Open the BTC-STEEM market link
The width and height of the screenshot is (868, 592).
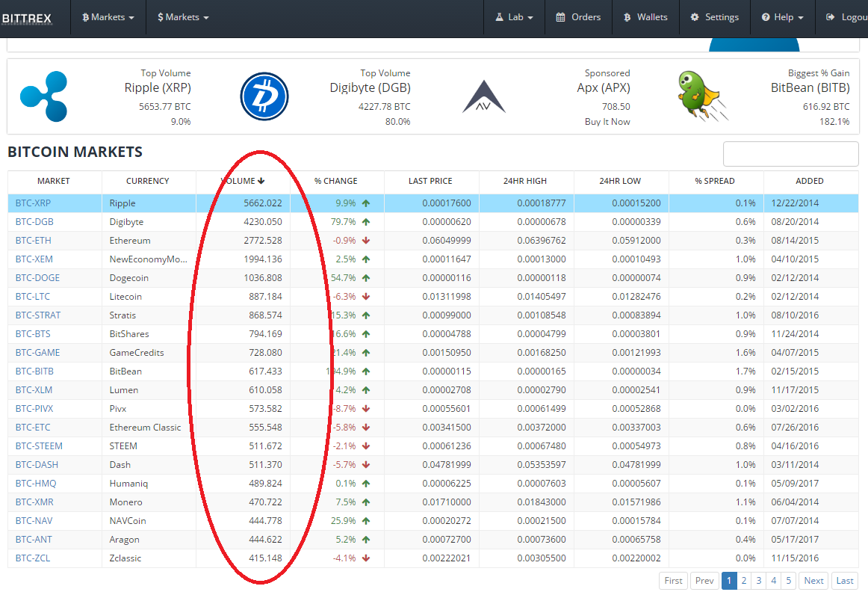(x=40, y=445)
